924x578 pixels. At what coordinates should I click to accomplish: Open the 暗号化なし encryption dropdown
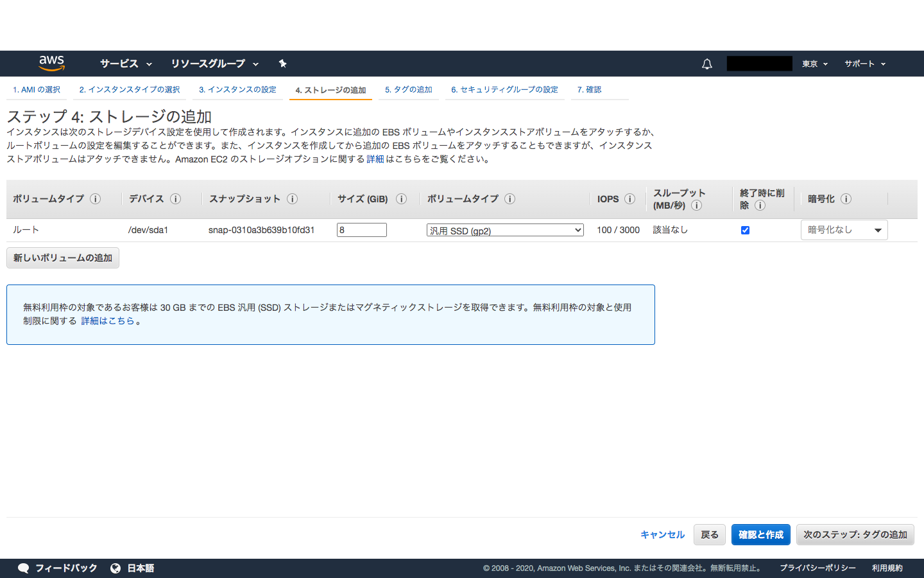[x=843, y=229]
